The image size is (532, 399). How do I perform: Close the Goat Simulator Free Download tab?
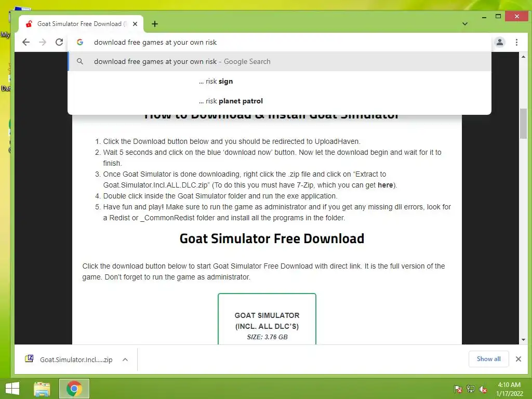point(135,24)
